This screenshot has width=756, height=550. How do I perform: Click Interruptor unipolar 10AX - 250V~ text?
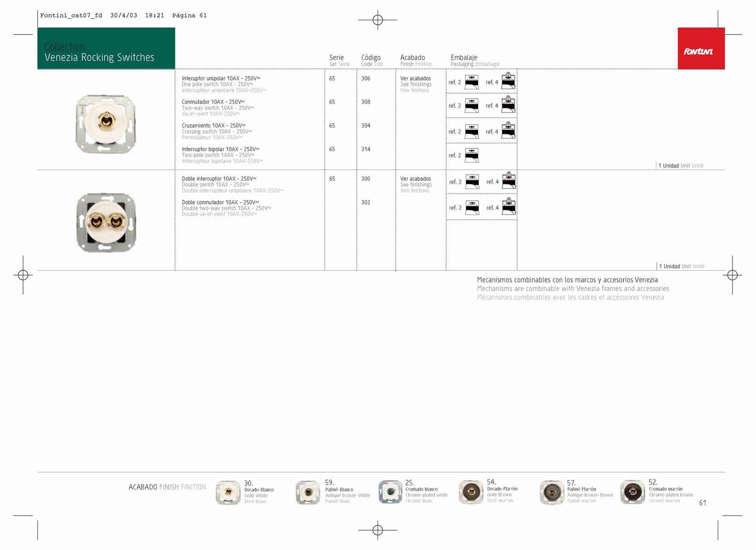[x=221, y=78]
